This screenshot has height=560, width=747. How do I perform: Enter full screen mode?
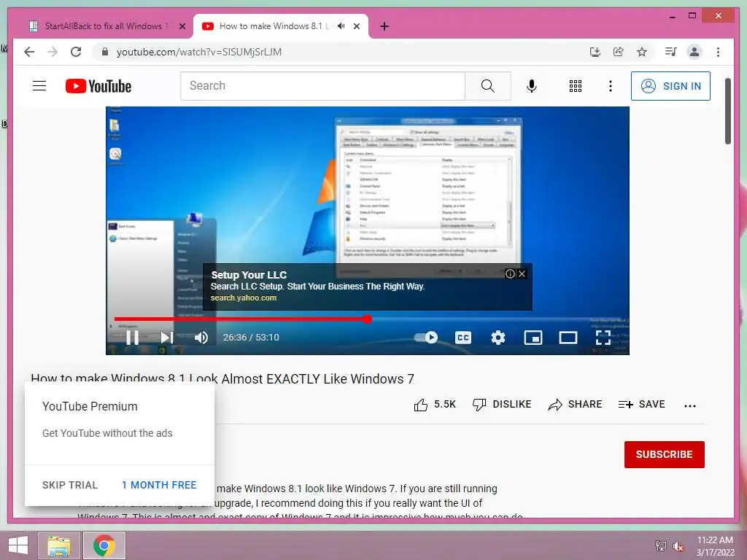[x=603, y=338]
